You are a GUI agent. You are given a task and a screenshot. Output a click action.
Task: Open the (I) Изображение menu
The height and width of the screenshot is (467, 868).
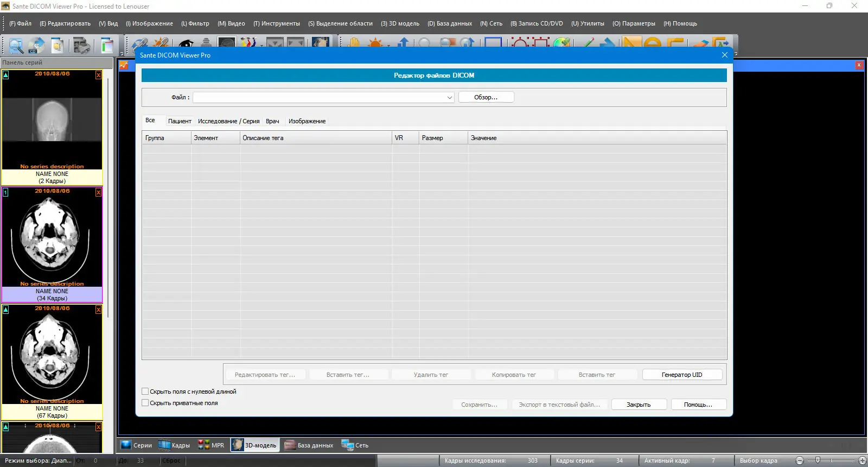click(150, 23)
